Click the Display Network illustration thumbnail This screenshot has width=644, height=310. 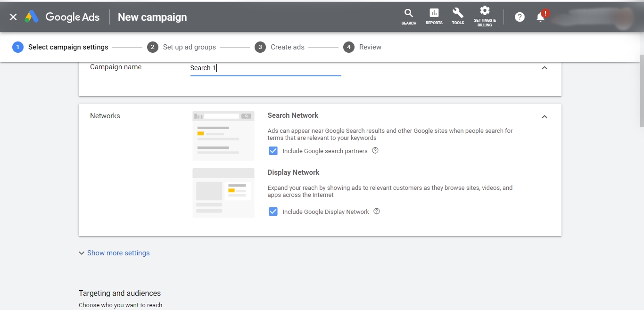223,193
